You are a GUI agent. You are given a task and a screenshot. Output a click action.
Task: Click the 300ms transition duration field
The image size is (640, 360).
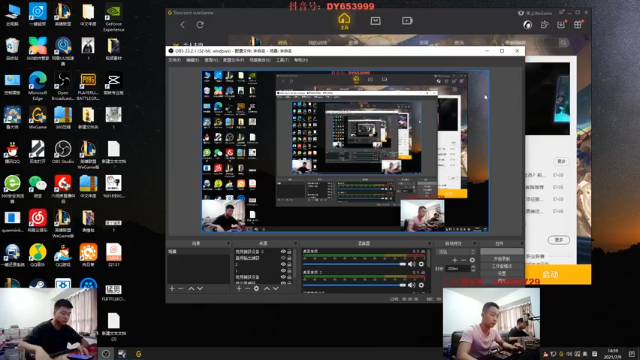tap(458, 269)
